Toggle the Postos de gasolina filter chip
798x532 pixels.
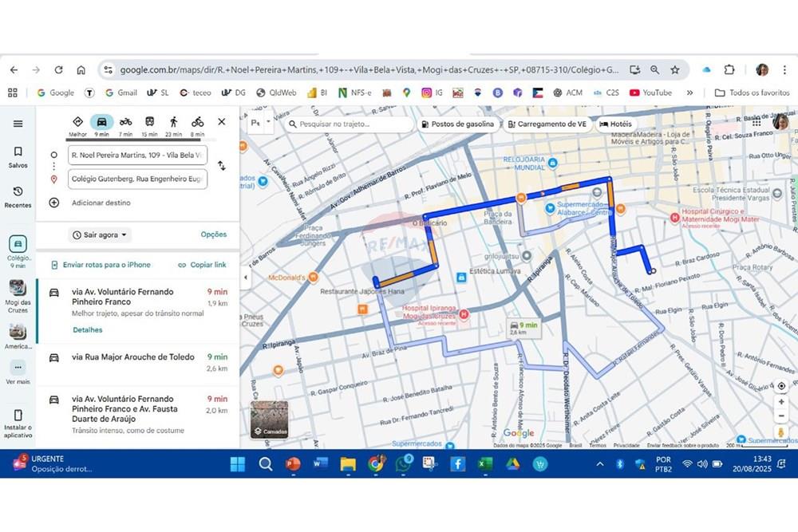point(457,124)
